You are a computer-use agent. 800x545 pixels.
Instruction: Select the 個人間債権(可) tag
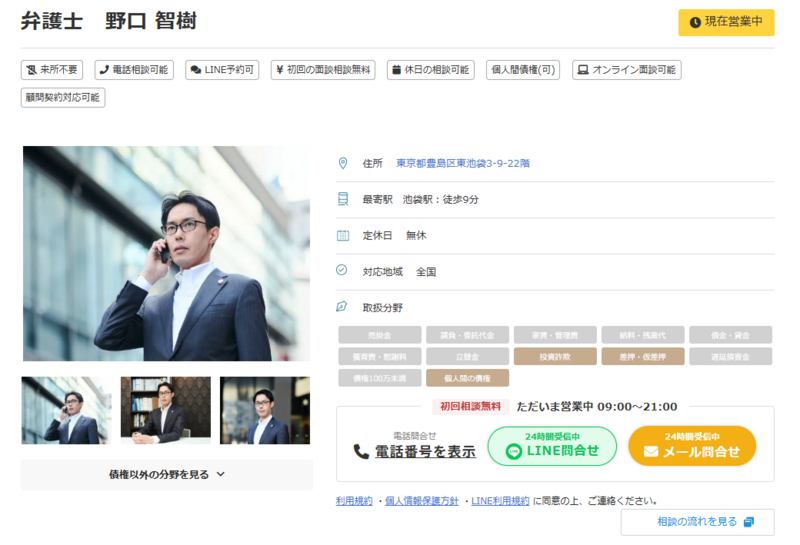(523, 70)
